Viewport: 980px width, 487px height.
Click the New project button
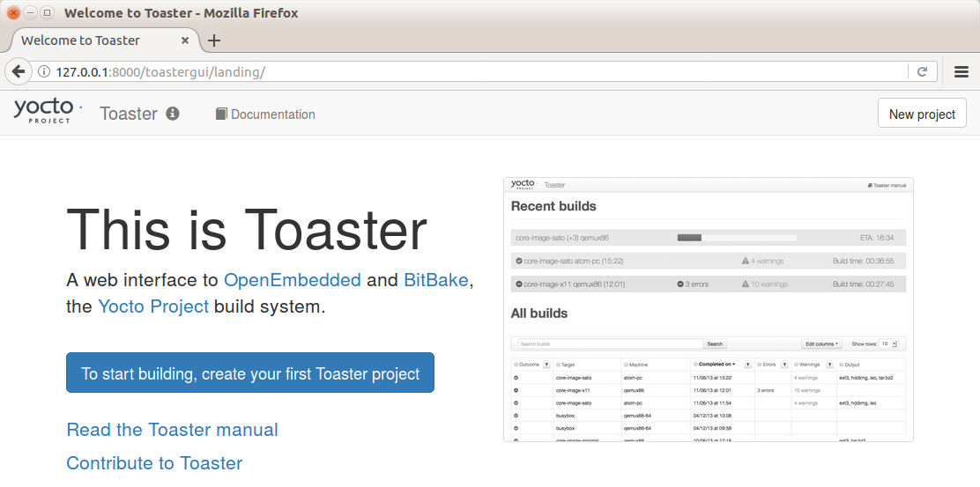click(922, 114)
